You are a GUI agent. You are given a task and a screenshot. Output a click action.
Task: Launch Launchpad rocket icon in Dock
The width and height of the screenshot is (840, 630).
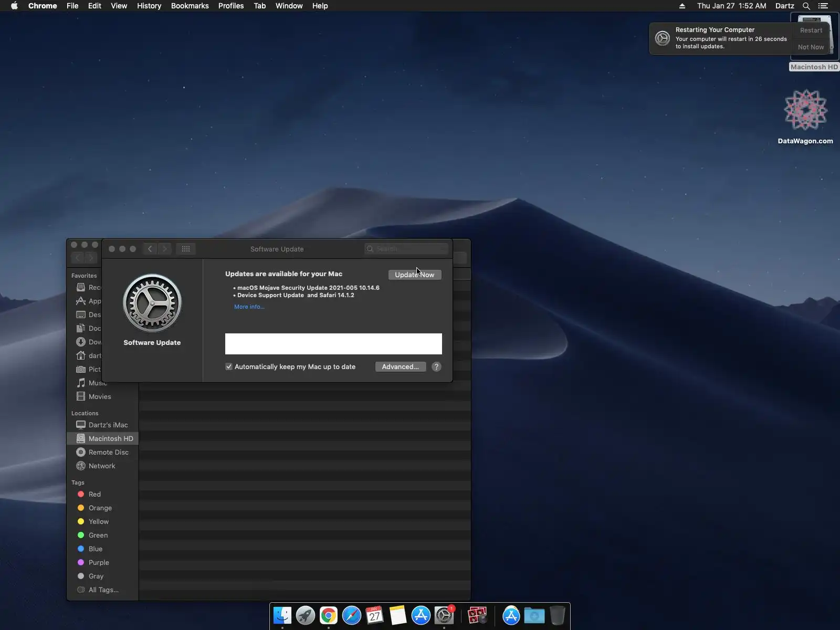click(306, 615)
